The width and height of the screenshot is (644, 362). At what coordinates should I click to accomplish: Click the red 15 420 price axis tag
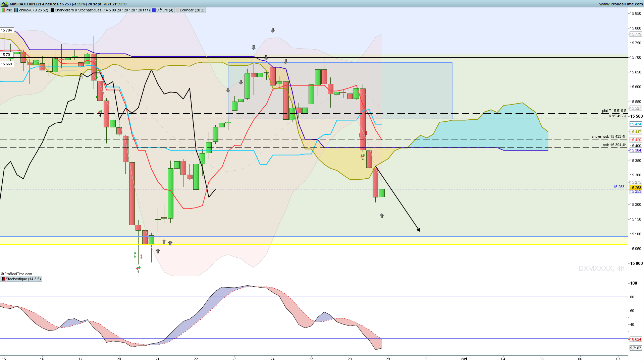636,140
